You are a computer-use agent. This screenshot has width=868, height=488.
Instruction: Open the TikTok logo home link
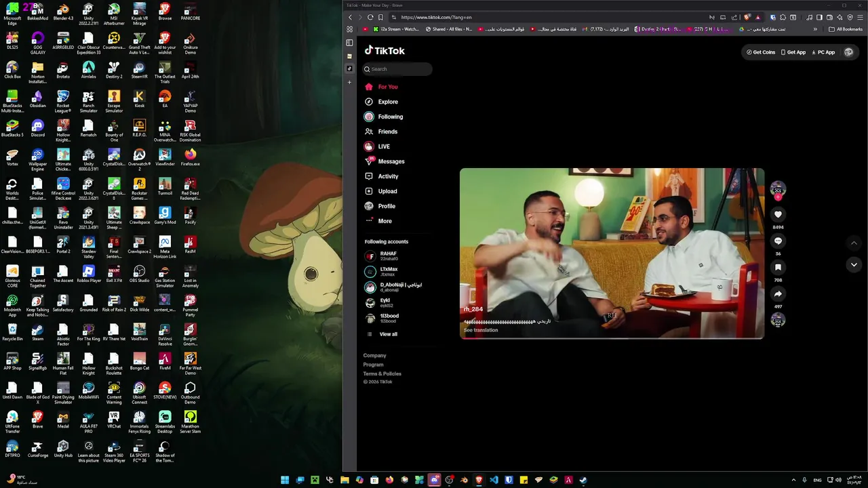point(384,51)
